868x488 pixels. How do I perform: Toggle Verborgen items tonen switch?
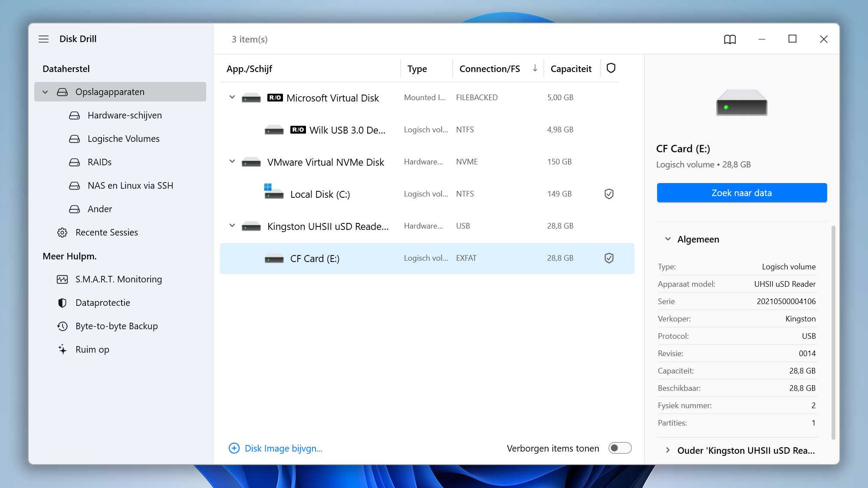click(620, 448)
